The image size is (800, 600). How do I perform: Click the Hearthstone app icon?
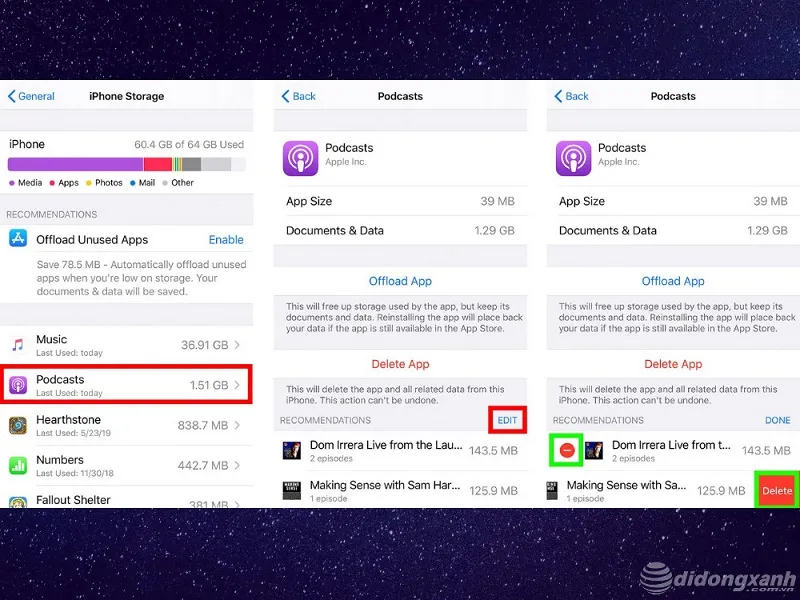[18, 425]
